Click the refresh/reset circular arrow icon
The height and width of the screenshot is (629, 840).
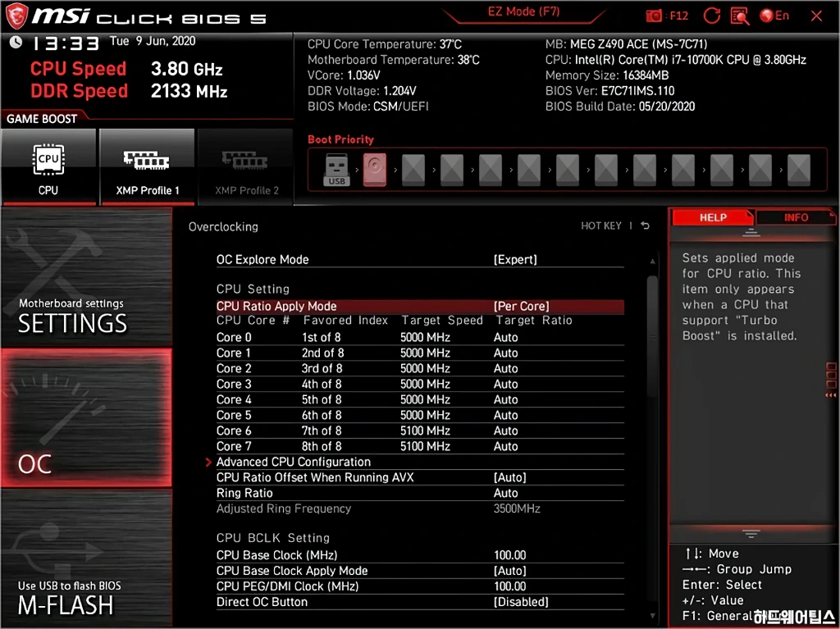coord(711,16)
